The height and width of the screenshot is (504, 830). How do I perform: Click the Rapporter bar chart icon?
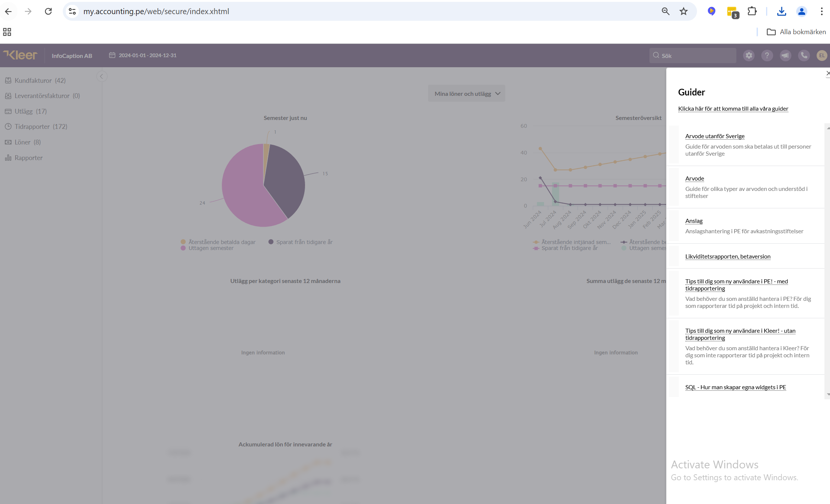8,157
